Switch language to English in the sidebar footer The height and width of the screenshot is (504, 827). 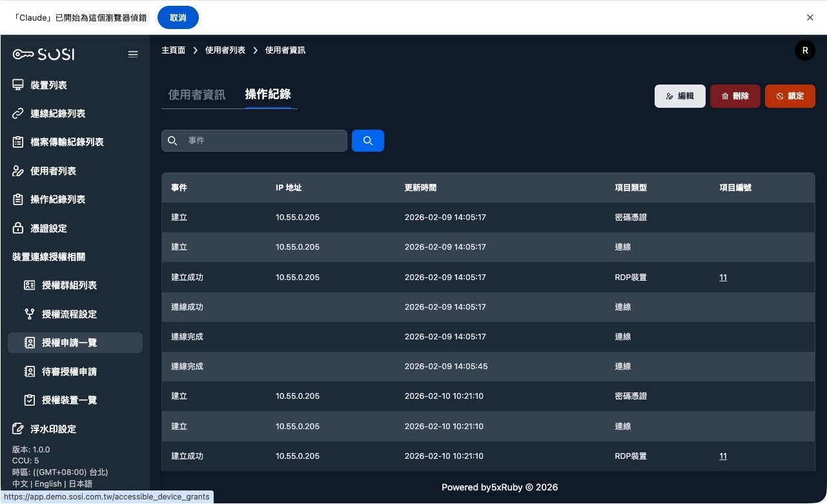[x=48, y=484]
